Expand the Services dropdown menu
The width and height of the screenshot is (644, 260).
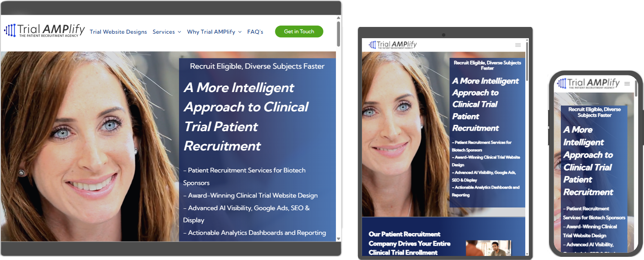[167, 32]
